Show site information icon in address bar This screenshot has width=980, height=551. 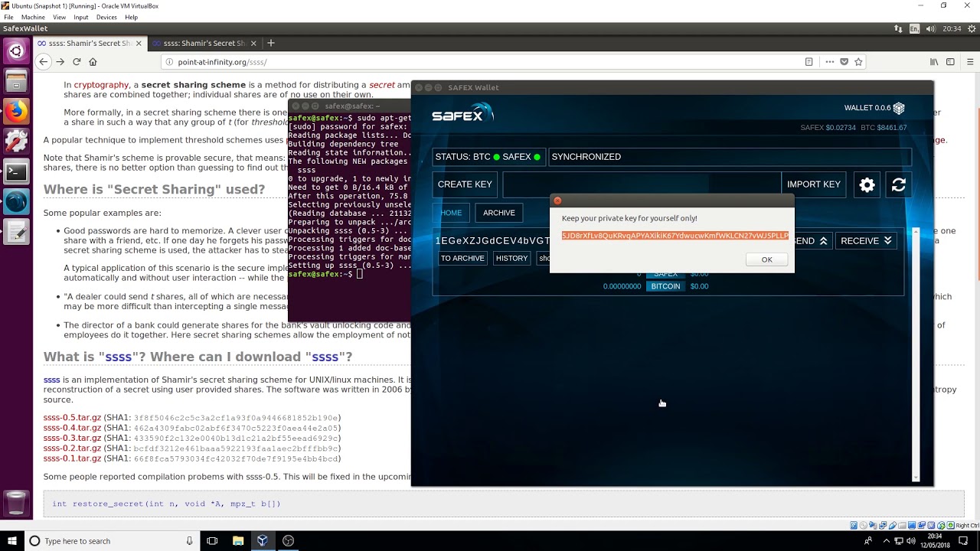tap(170, 62)
